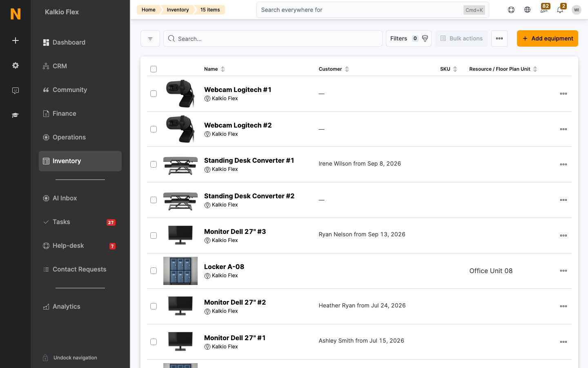This screenshot has height=368, width=588.
Task: Sort the table by Customer column
Action: pyautogui.click(x=334, y=69)
